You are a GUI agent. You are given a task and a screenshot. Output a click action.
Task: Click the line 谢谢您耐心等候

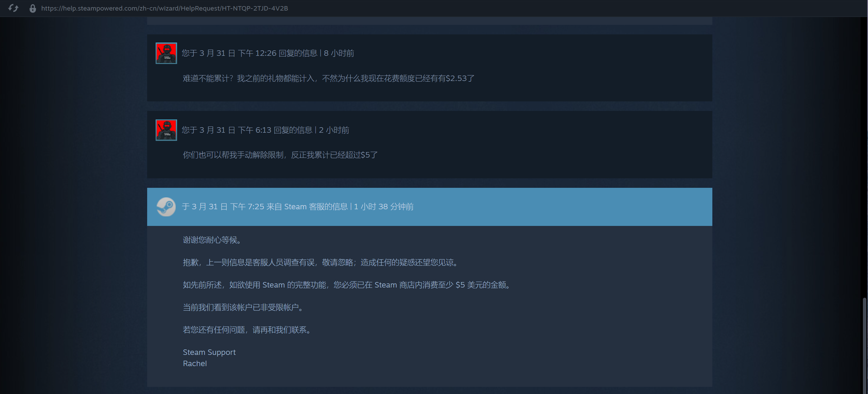213,240
